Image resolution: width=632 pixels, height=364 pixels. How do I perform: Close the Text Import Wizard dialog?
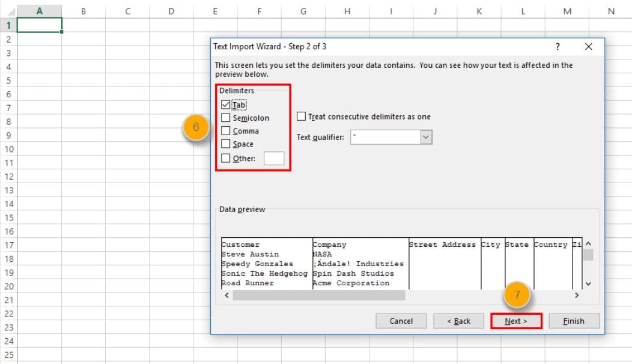(x=588, y=47)
